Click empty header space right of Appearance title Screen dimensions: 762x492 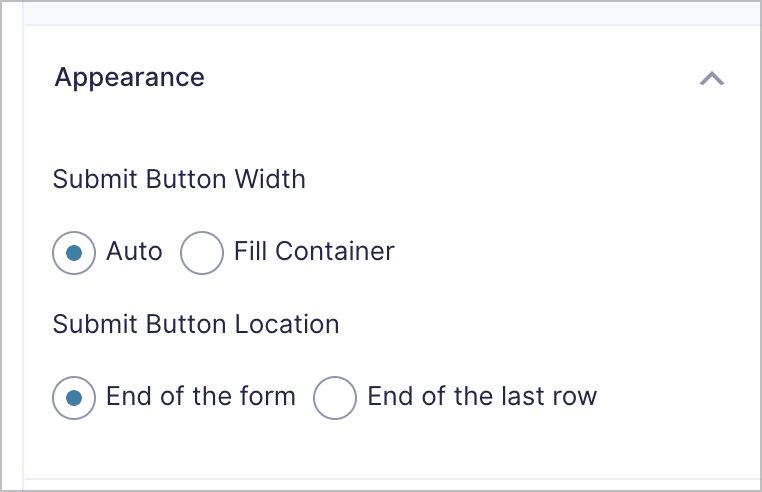tap(450, 78)
